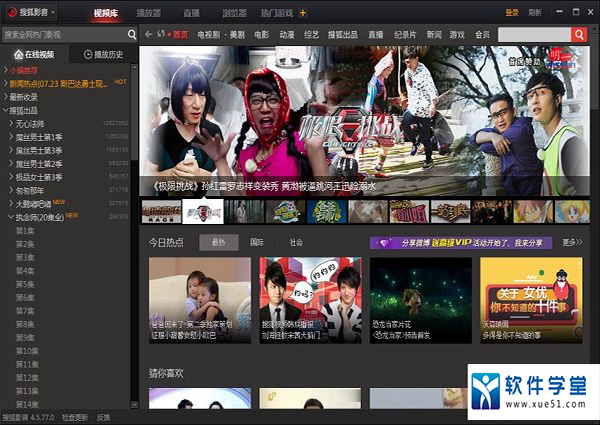Open the 综艺 category

(x=311, y=35)
